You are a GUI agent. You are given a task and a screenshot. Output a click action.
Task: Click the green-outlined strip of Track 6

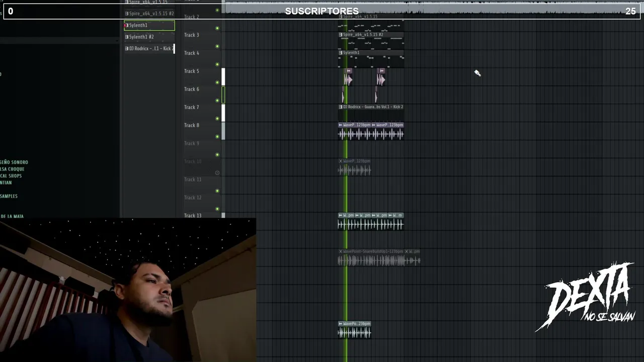[x=223, y=95]
